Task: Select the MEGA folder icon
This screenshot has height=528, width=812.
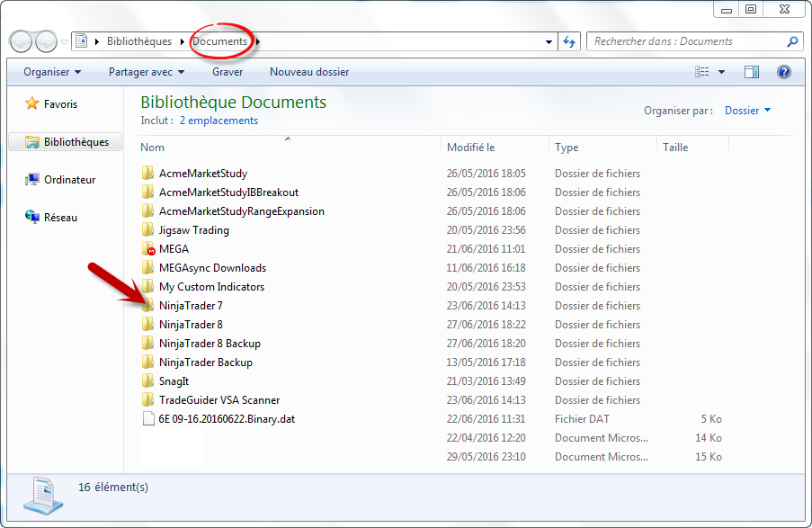Action: pyautogui.click(x=148, y=249)
